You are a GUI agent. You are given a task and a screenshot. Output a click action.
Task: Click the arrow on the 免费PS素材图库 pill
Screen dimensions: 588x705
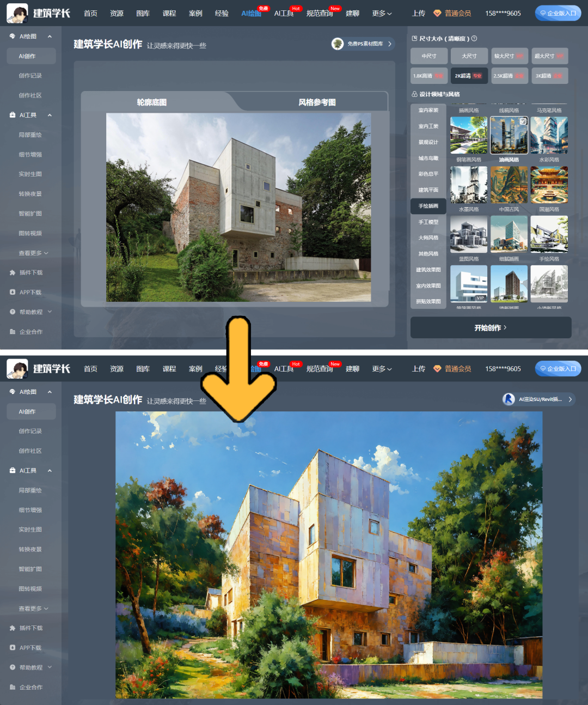pyautogui.click(x=390, y=44)
